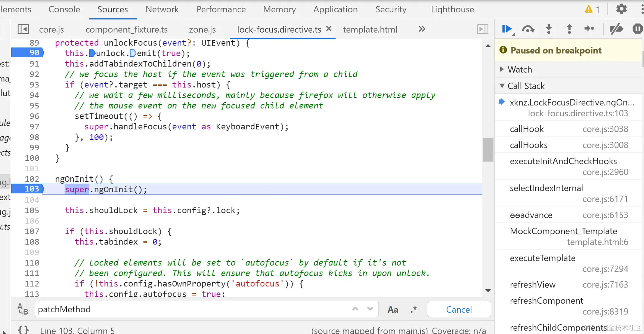Close the lock-focus.directive.ts tab

pos(329,28)
